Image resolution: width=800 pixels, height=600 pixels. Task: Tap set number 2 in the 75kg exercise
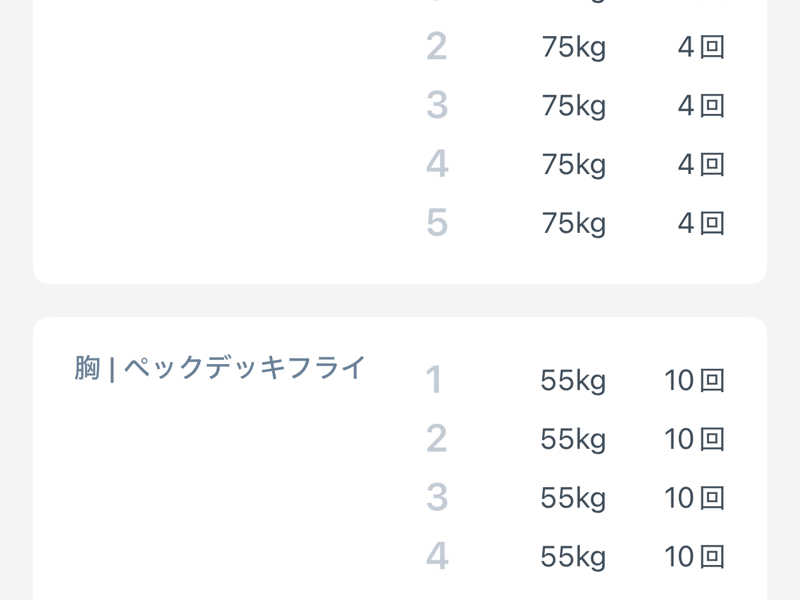pos(436,47)
